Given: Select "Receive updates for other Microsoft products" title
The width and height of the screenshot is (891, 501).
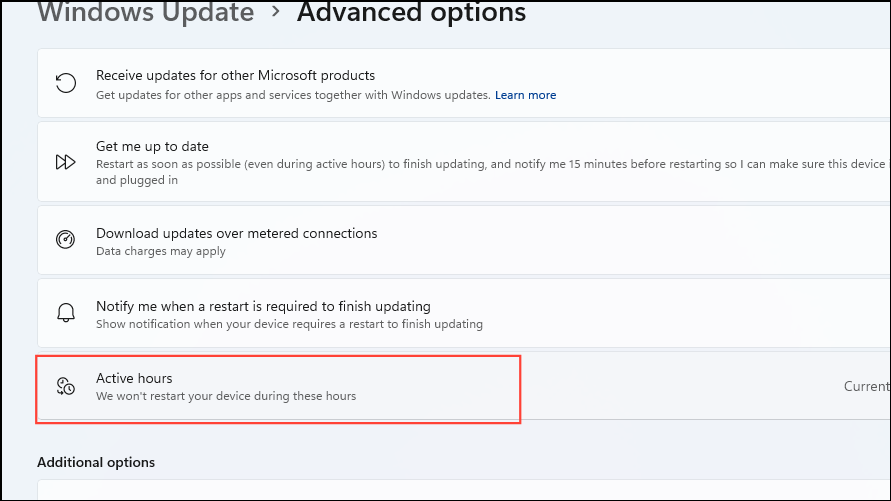Looking at the screenshot, I should (235, 75).
